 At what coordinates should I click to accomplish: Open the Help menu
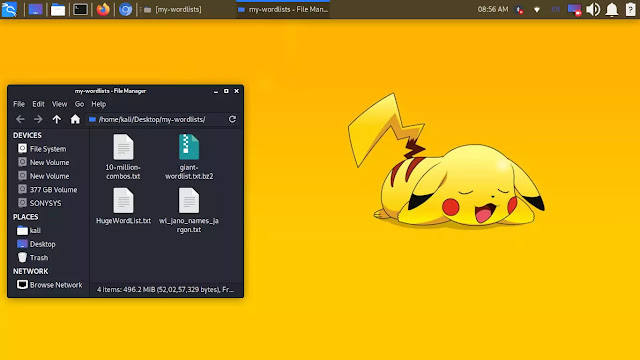[x=98, y=104]
